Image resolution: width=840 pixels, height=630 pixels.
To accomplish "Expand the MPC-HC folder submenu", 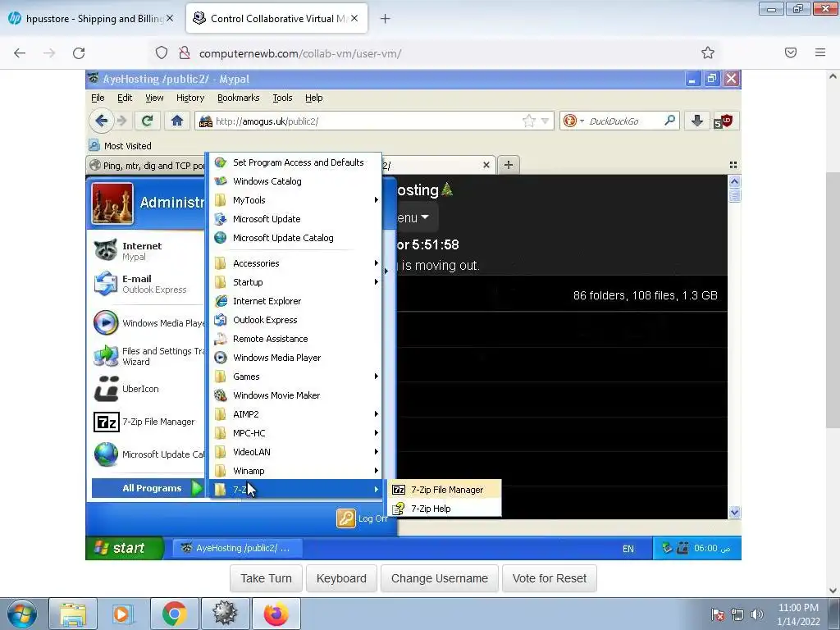I will (x=295, y=433).
